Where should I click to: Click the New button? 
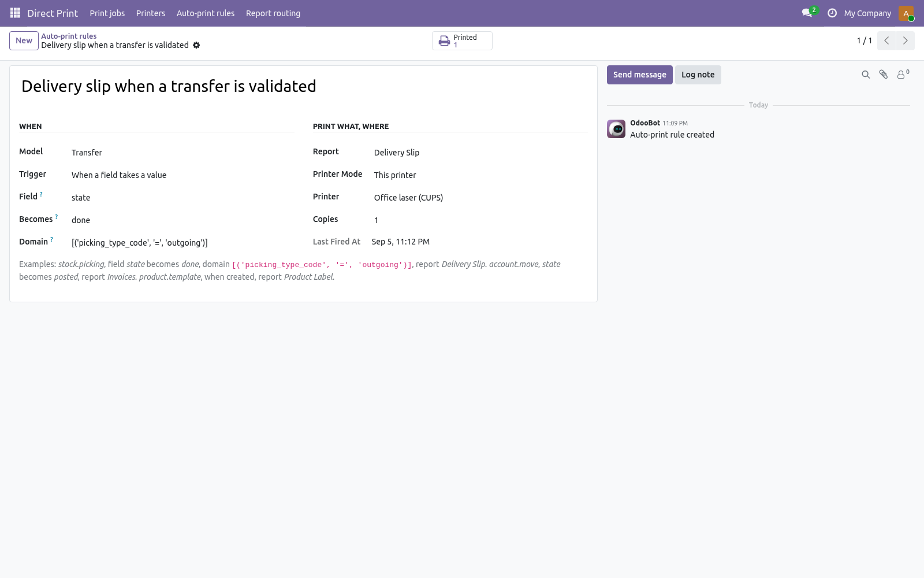tap(24, 40)
